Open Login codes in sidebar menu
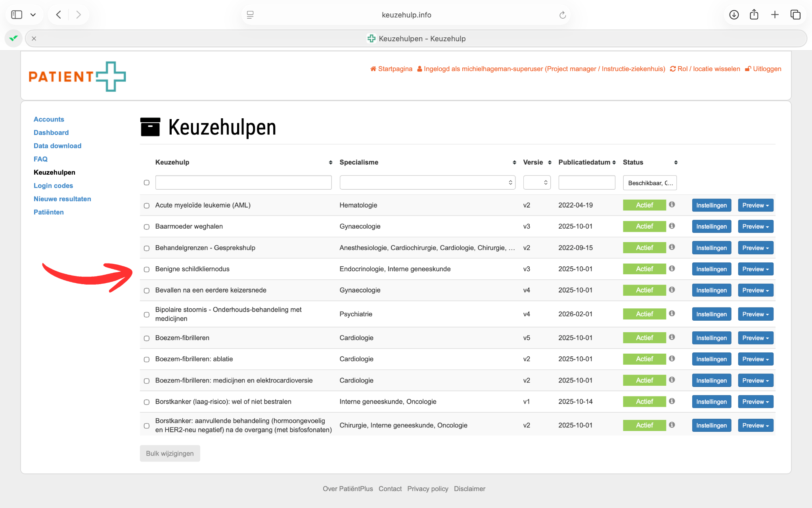The image size is (812, 508). point(53,186)
